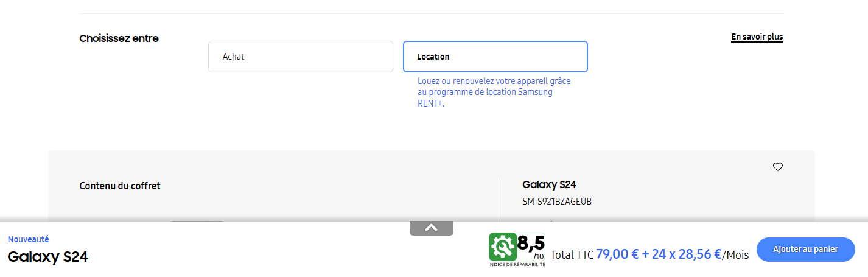
Task: Click the Choisissez entre heading
Action: [x=119, y=38]
